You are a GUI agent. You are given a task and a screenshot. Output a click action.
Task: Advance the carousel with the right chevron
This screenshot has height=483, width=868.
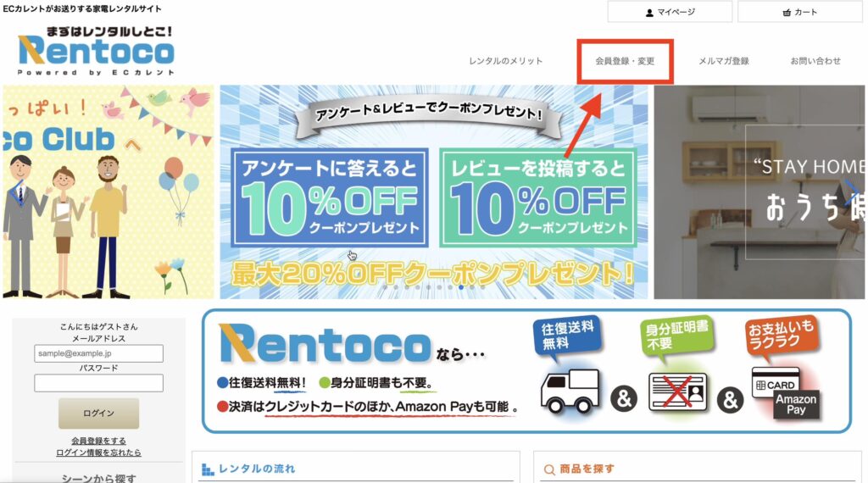pyautogui.click(x=851, y=192)
